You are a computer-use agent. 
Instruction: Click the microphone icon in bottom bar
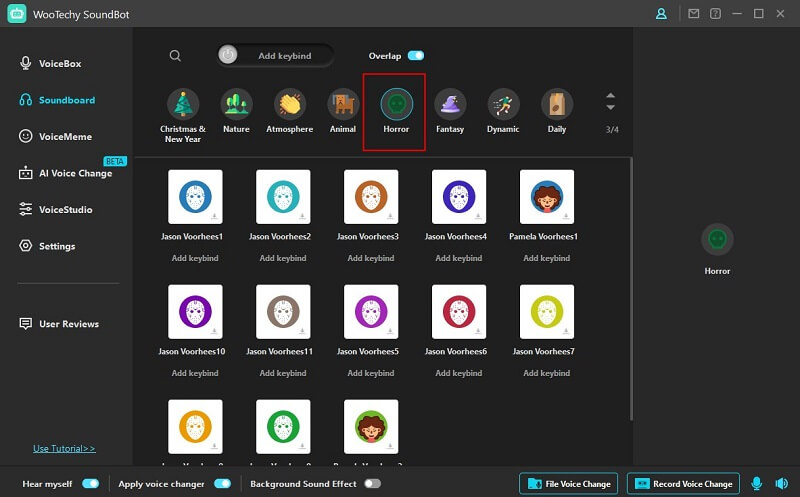756,484
